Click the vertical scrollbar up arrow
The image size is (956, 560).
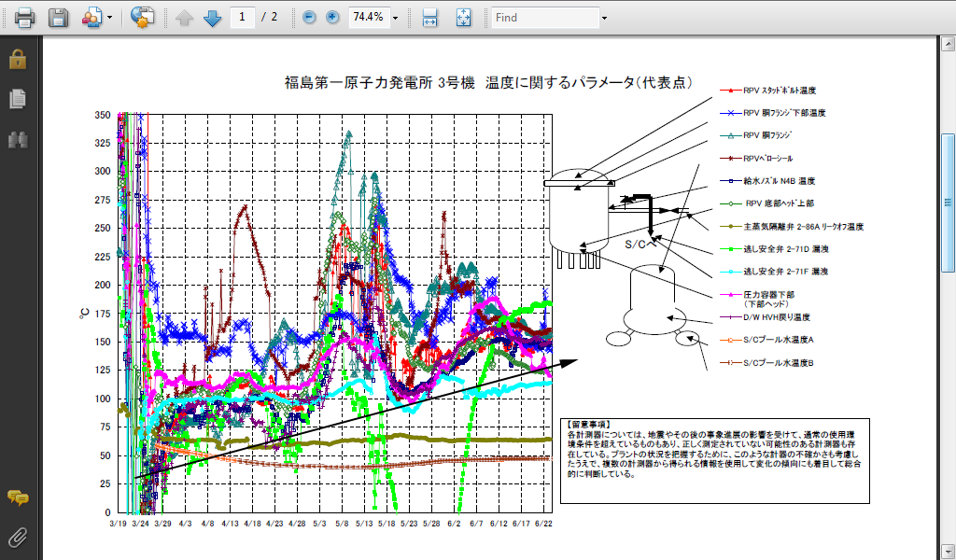[949, 44]
